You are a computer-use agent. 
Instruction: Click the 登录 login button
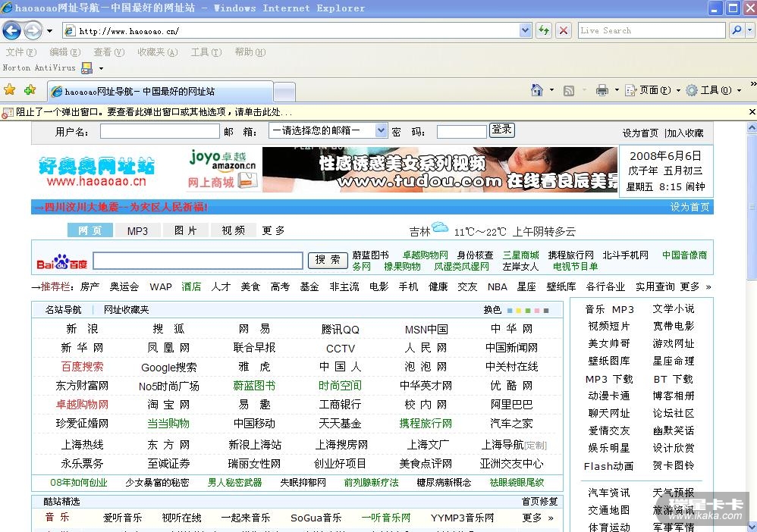tap(501, 130)
